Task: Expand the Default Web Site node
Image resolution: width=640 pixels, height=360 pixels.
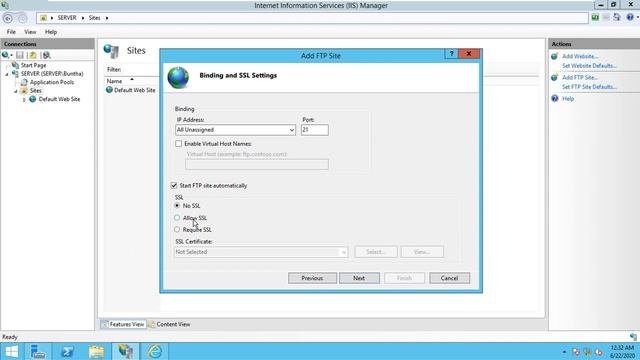Action: click(x=24, y=100)
